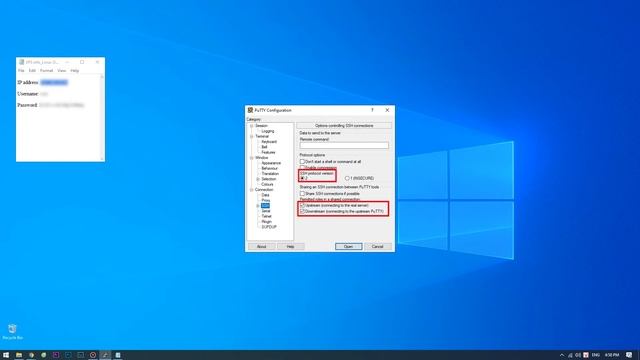Open File menu in Notepad

[21, 71]
